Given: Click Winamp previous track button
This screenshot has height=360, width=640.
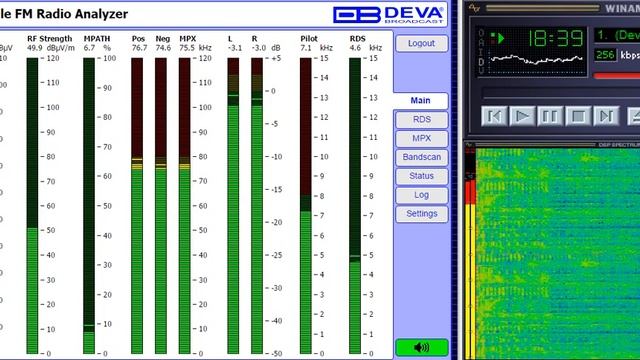Looking at the screenshot, I should [x=494, y=116].
